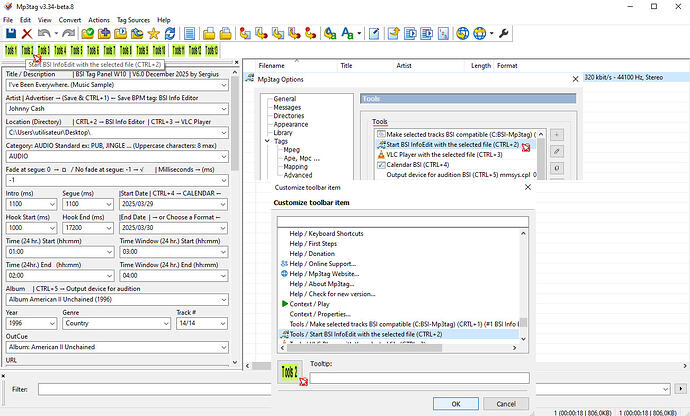Screen dimensions: 690x416
Task: Select the VLC Player cone tool entry
Action: coord(444,155)
